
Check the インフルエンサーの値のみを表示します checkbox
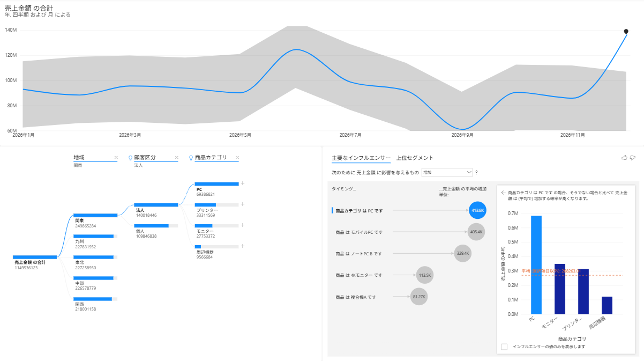click(x=504, y=347)
